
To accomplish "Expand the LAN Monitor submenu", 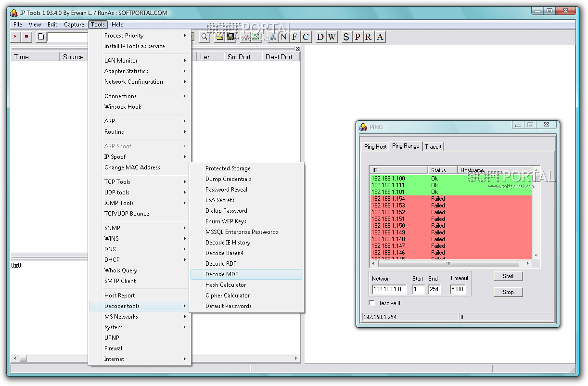I will pos(140,61).
